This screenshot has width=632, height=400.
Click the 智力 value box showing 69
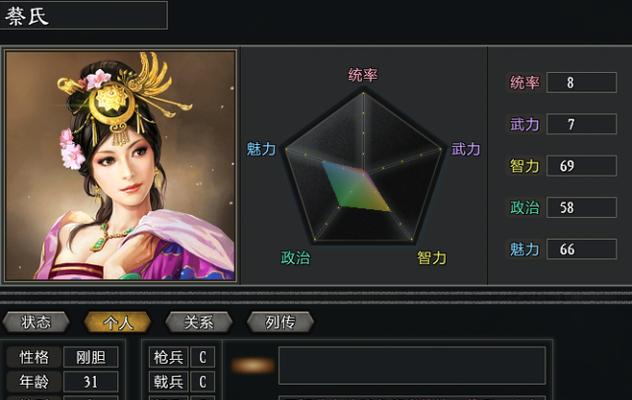[x=582, y=166]
